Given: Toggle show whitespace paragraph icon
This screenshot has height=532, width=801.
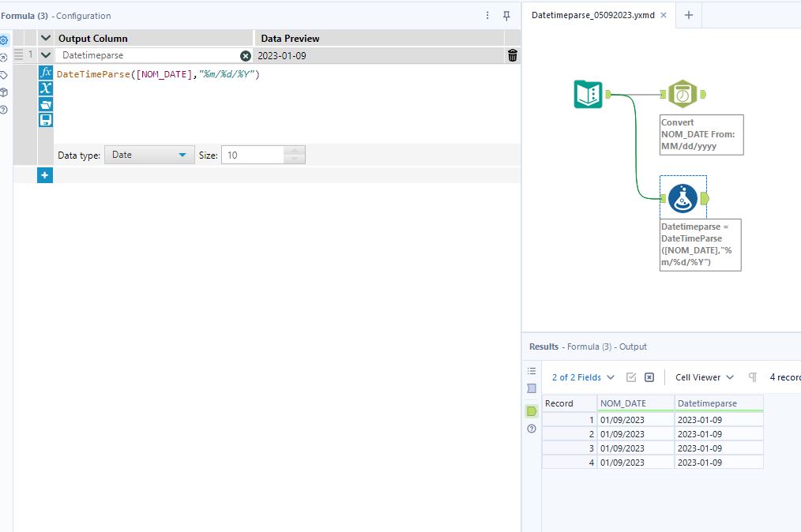Looking at the screenshot, I should [x=752, y=377].
